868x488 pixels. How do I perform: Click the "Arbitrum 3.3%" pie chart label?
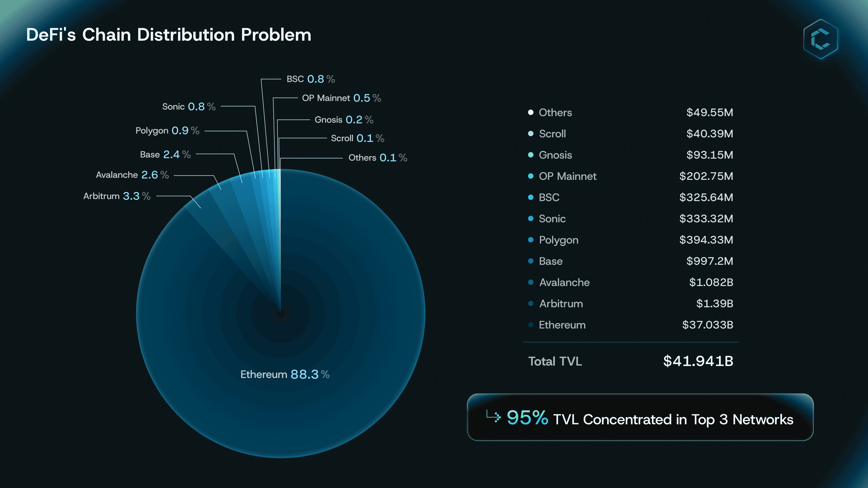pyautogui.click(x=117, y=196)
